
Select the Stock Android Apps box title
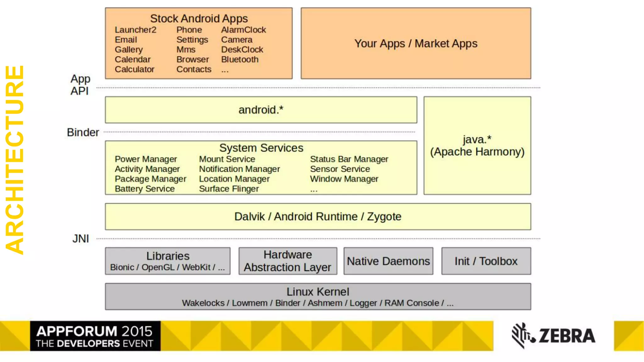click(199, 19)
